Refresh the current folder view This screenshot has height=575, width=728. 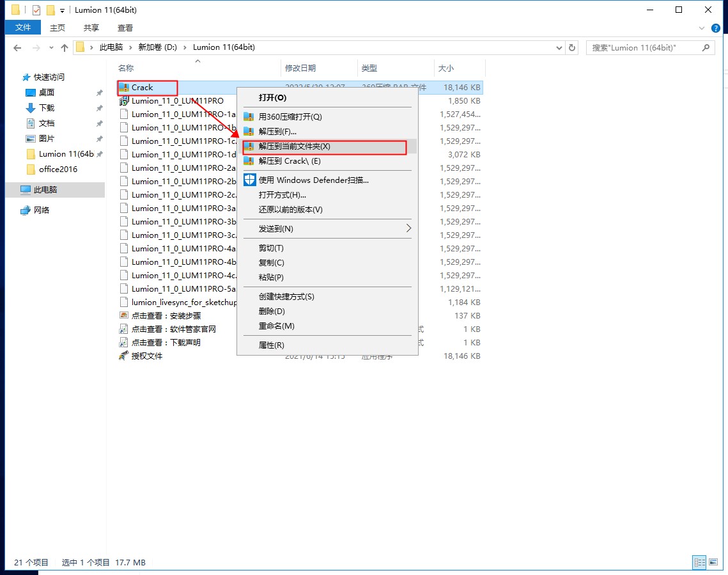coord(572,47)
